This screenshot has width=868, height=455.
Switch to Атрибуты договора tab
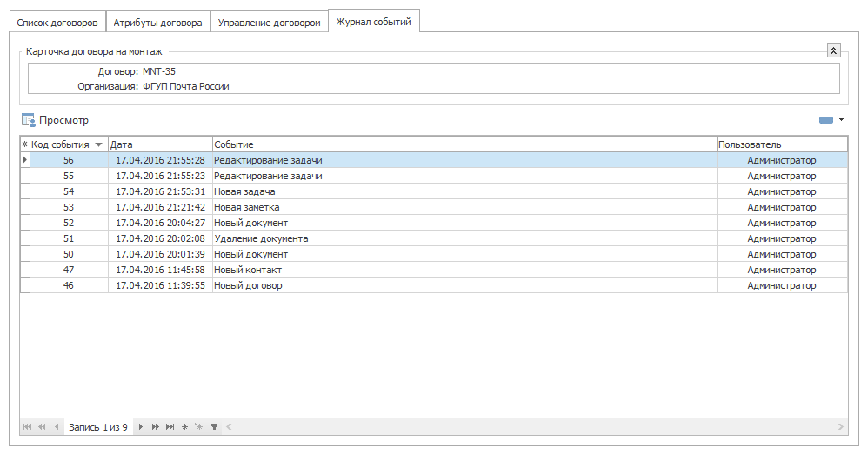(x=157, y=23)
